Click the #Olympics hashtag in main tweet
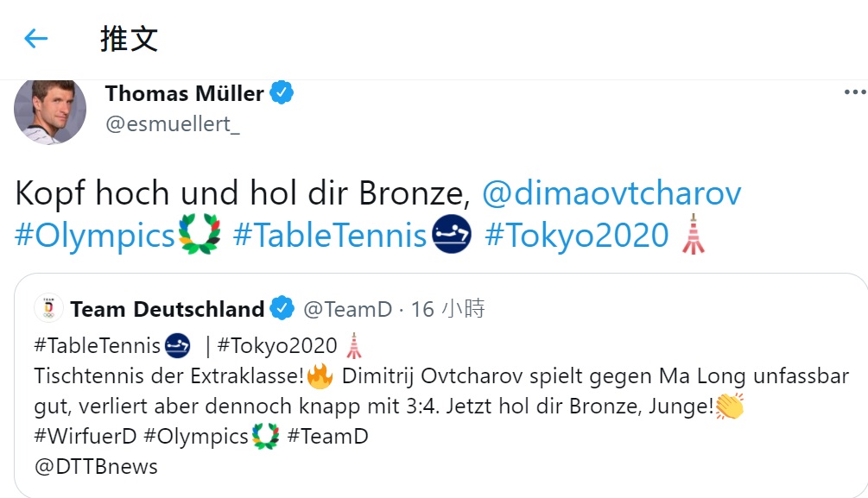This screenshot has width=868, height=498. click(95, 235)
